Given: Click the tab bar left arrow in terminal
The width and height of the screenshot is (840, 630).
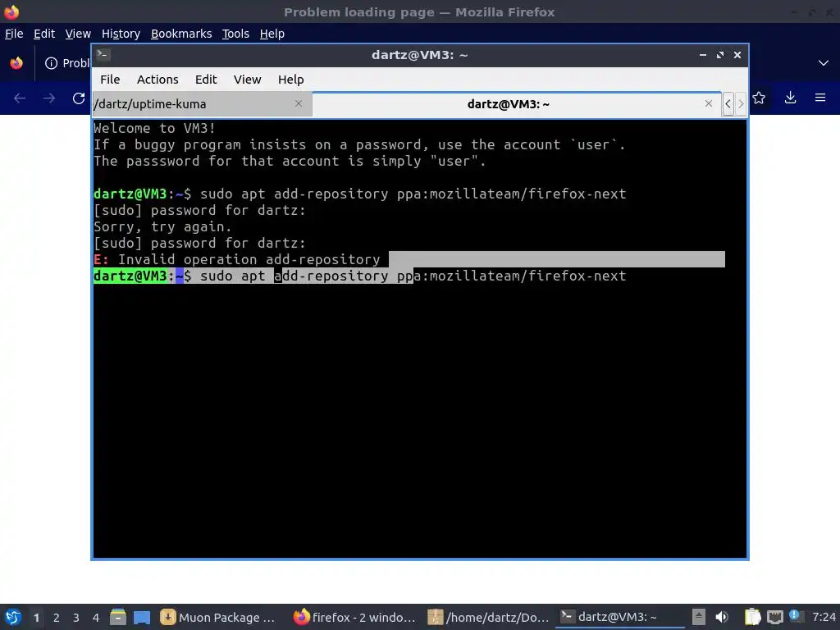Looking at the screenshot, I should 728,104.
